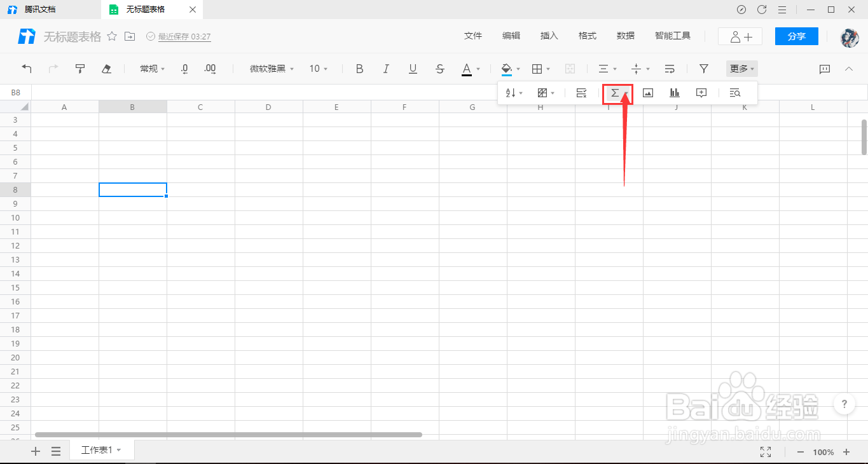The image size is (868, 464).
Task: Toggle text wrapping icon
Action: pos(670,69)
